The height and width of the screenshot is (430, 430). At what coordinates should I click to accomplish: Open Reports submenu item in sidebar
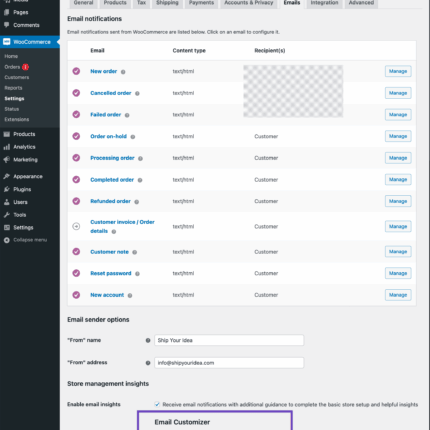pos(13,88)
